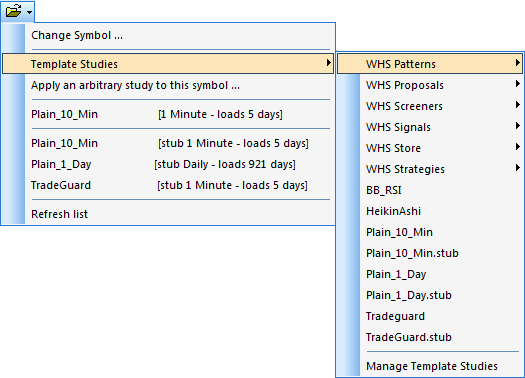Choose Change Symbol ... menu entry
The width and height of the screenshot is (525, 378).
tap(168, 35)
